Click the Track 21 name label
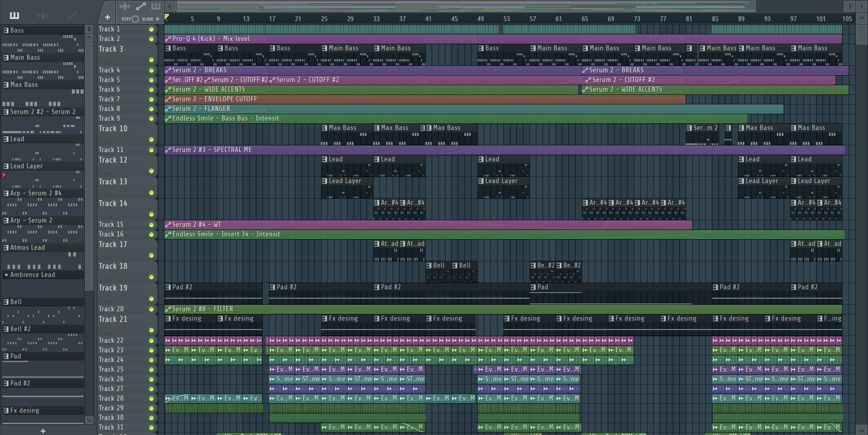The height and width of the screenshot is (435, 868). point(113,319)
